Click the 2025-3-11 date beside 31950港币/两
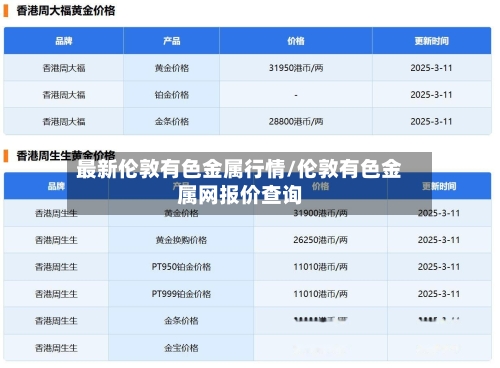Screen dimensions: 500x368 click(431, 68)
